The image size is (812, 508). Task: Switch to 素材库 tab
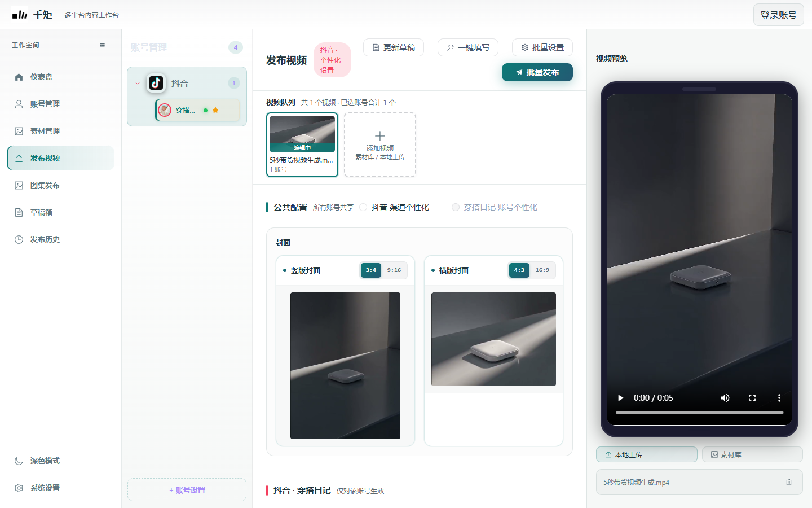[752, 454]
